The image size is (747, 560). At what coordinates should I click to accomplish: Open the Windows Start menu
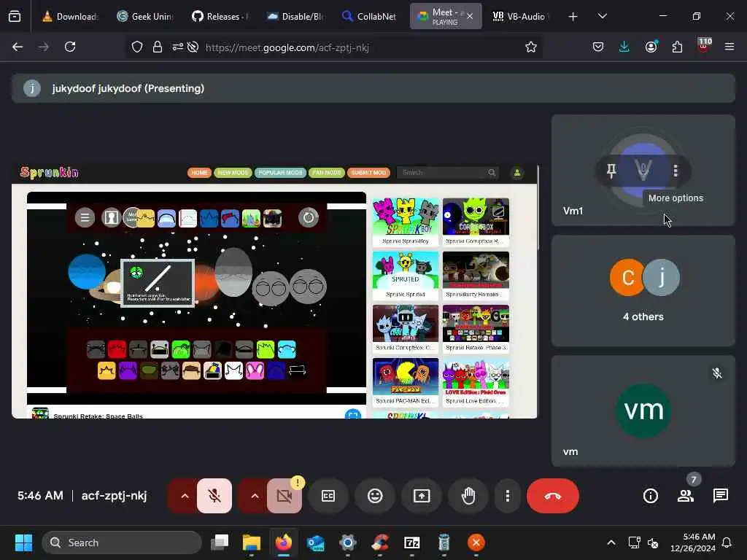coord(23,542)
